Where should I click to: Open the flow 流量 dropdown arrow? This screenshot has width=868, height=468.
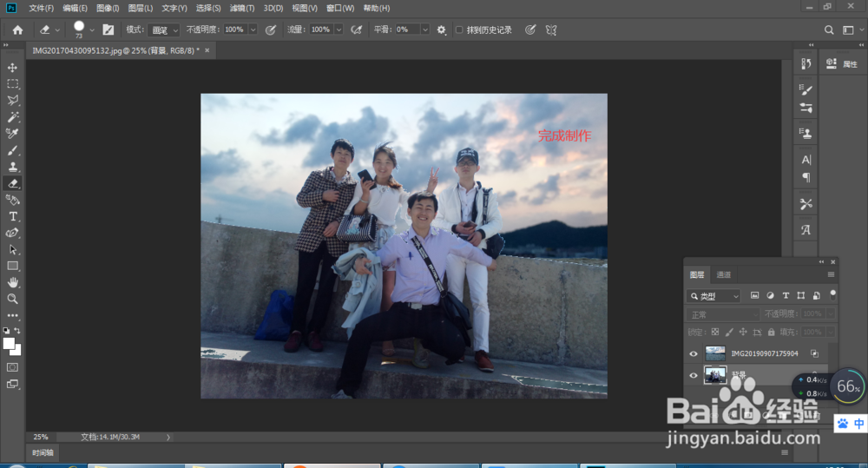pyautogui.click(x=339, y=30)
